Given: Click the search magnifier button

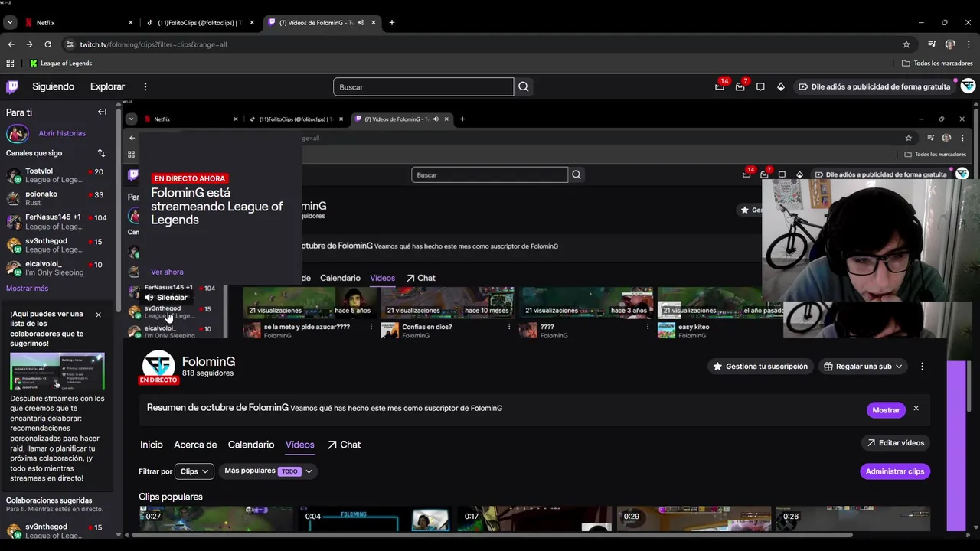Looking at the screenshot, I should coord(524,86).
